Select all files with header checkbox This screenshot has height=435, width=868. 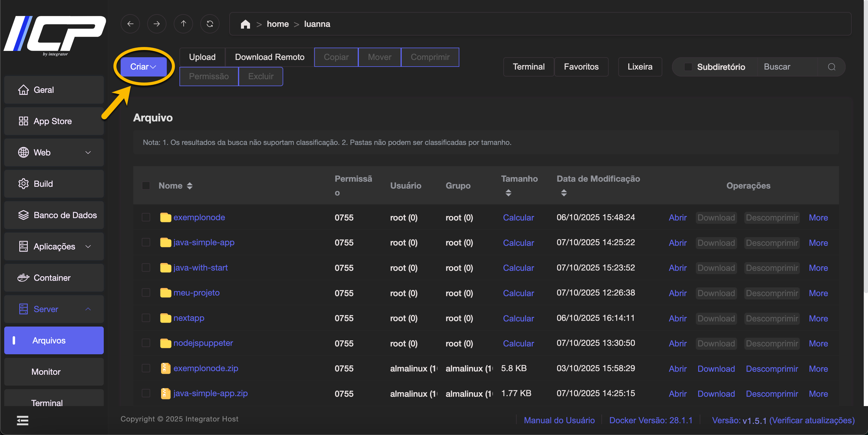coord(146,186)
